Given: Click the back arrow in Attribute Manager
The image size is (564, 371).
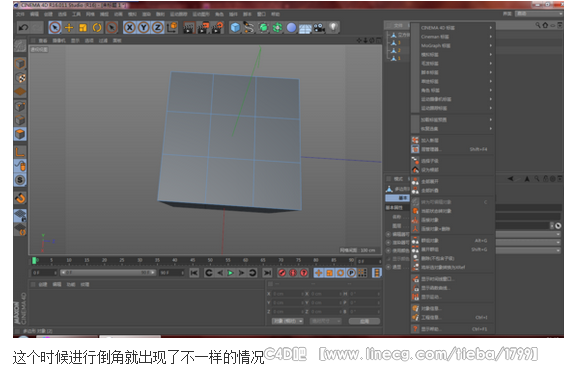Looking at the screenshot, I should [511, 178].
